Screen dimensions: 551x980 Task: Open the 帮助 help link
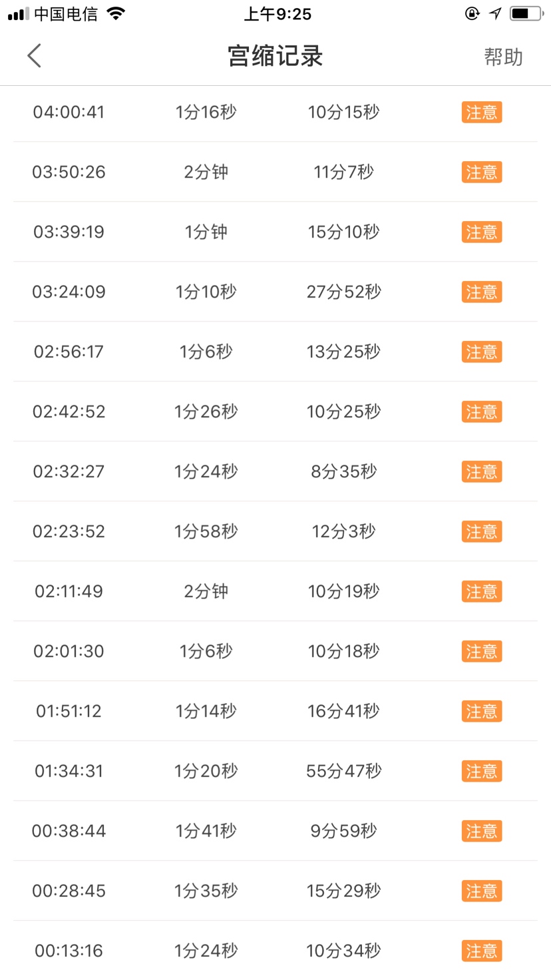coord(503,57)
